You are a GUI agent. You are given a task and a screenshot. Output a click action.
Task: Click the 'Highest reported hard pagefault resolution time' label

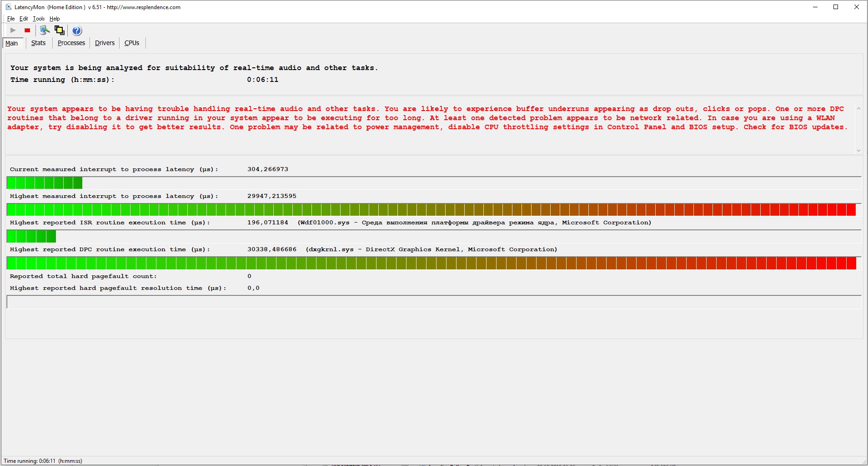pos(118,288)
